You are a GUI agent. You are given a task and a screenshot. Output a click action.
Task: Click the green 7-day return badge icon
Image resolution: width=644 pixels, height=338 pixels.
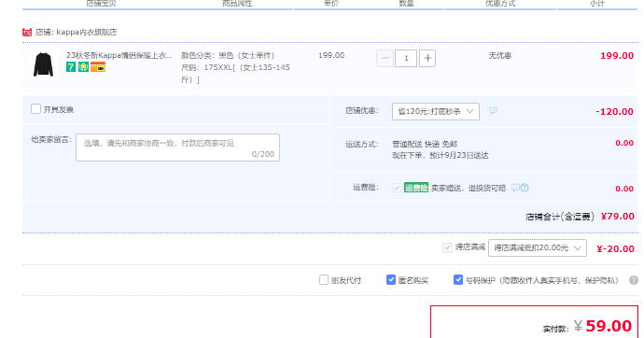71,67
